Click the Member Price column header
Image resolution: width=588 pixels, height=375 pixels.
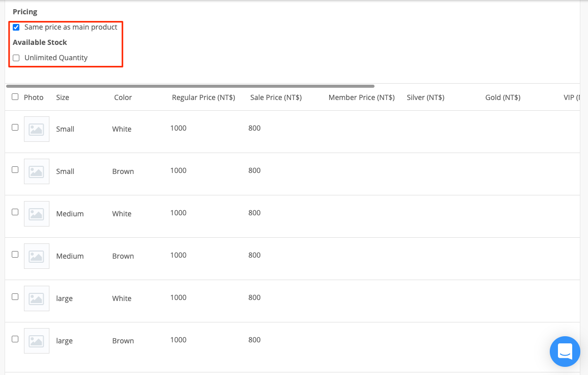click(361, 97)
